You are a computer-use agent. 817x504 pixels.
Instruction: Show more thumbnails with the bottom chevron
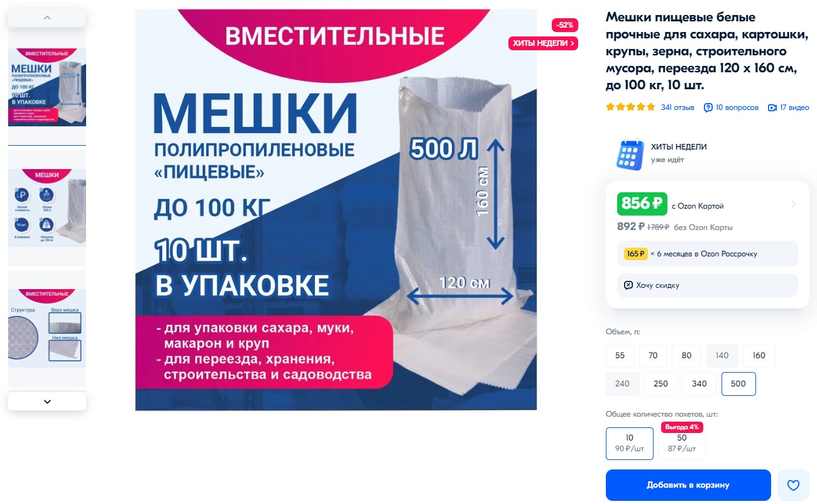tap(47, 401)
